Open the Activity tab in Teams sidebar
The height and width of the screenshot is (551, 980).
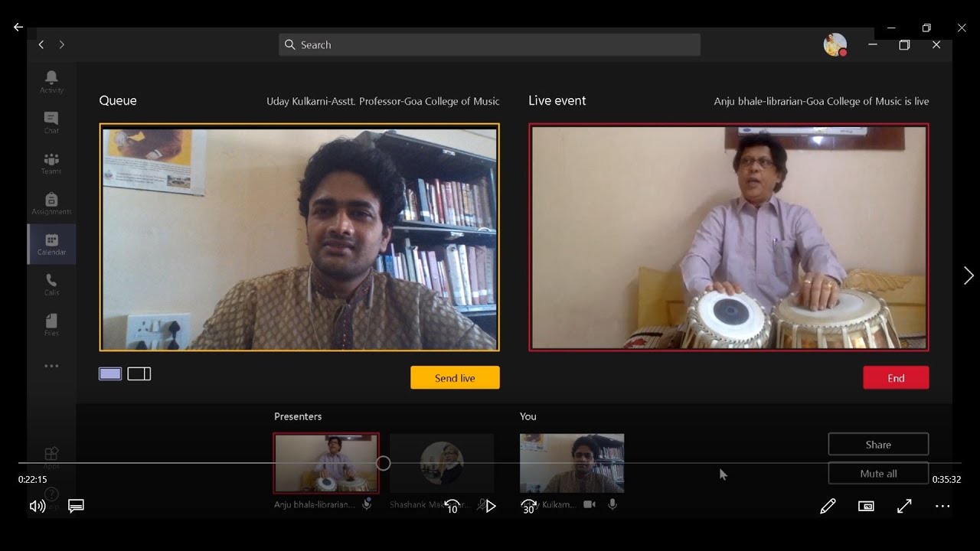point(51,81)
